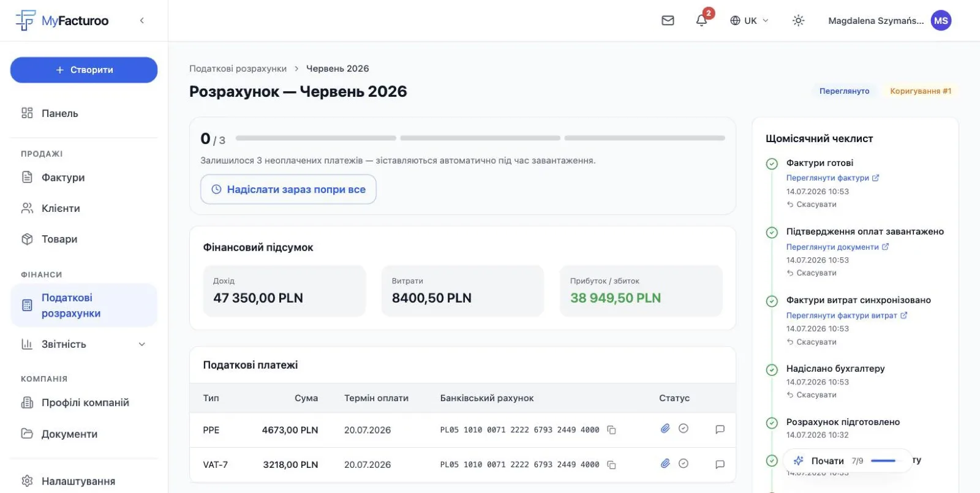Open Переглянути документи link

point(837,247)
